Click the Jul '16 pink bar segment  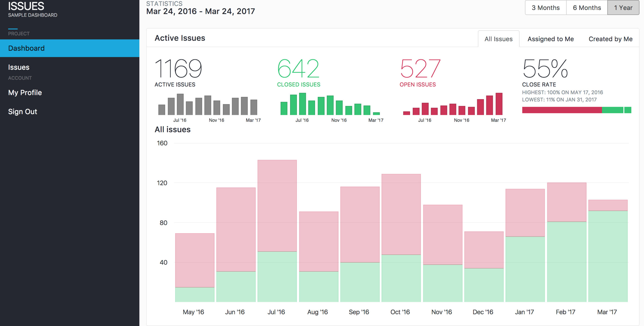[277, 205]
